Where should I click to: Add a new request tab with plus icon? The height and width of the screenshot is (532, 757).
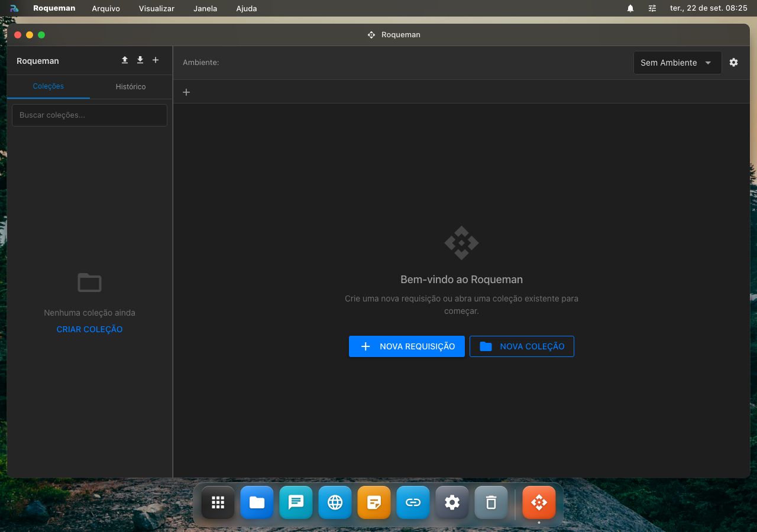(x=186, y=92)
